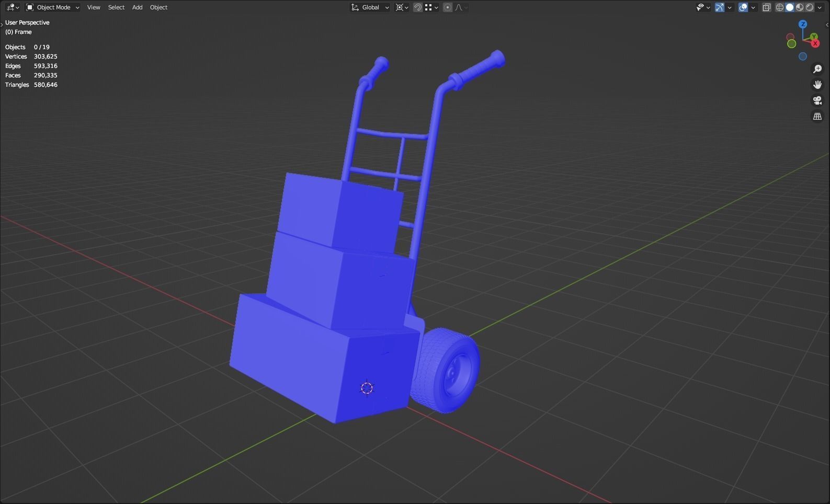Open the transform pivot point dropdown
The height and width of the screenshot is (504, 830).
[x=402, y=7]
